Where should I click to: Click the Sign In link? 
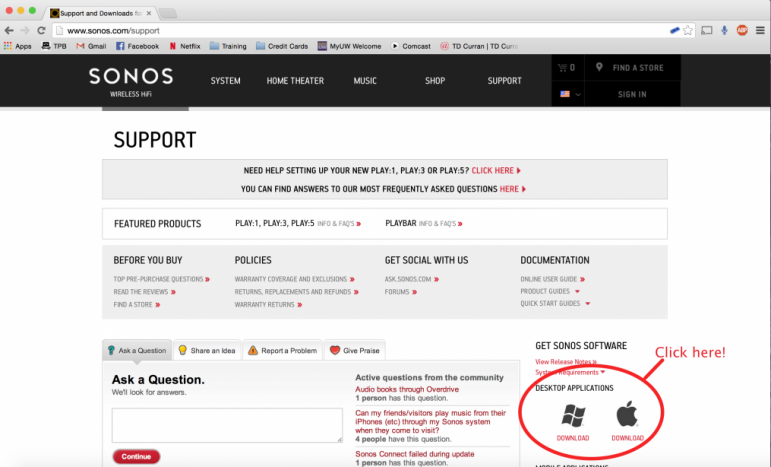click(x=632, y=94)
